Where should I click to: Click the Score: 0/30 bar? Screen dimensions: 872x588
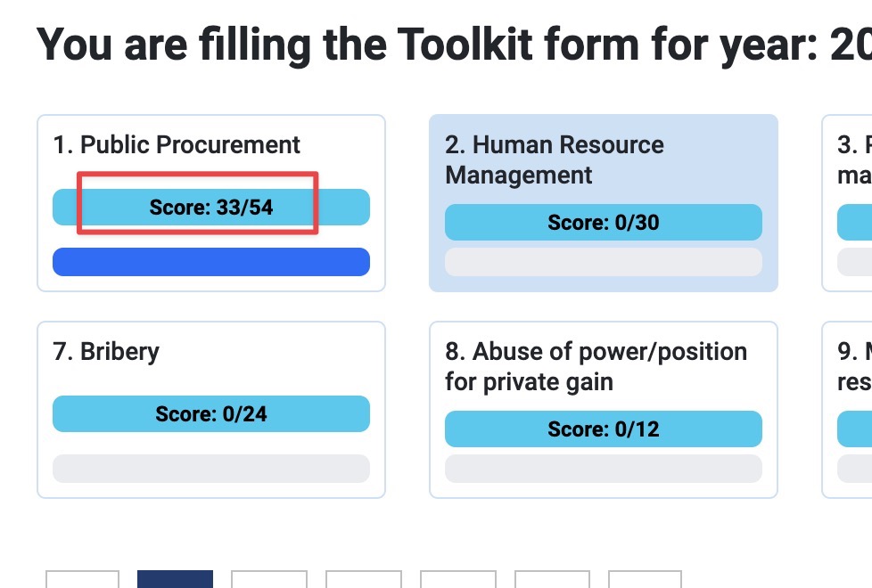click(604, 223)
